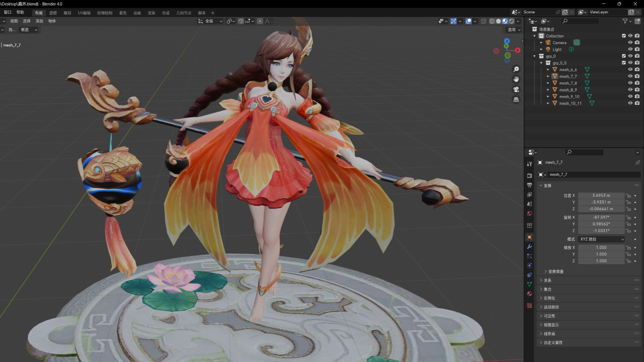Image resolution: width=644 pixels, height=362 pixels.
Task: Uncheck the grp_0 collection checkbox
Action: (624, 56)
